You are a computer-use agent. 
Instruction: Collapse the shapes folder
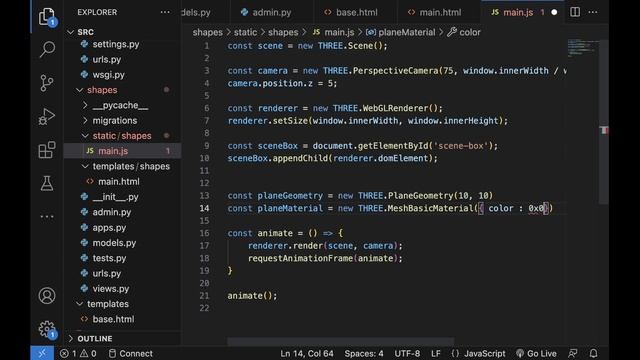[x=122, y=90]
